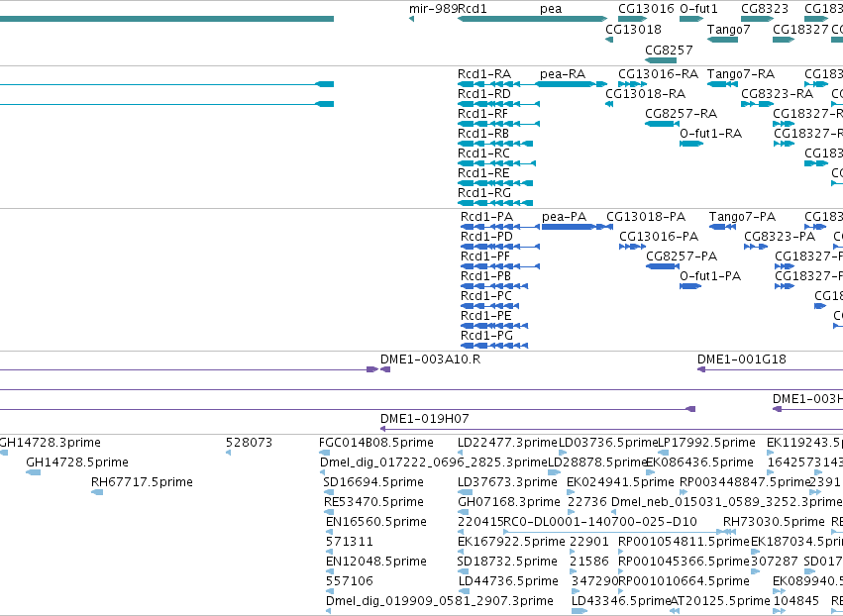Select the EK167922.5prime EST label
The height and width of the screenshot is (616, 843).
pyautogui.click(x=511, y=542)
